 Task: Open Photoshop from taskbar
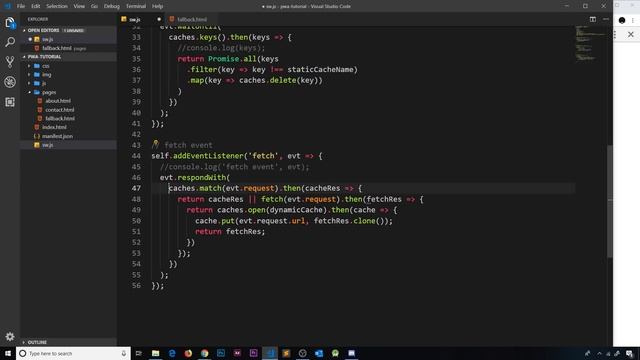point(221,353)
